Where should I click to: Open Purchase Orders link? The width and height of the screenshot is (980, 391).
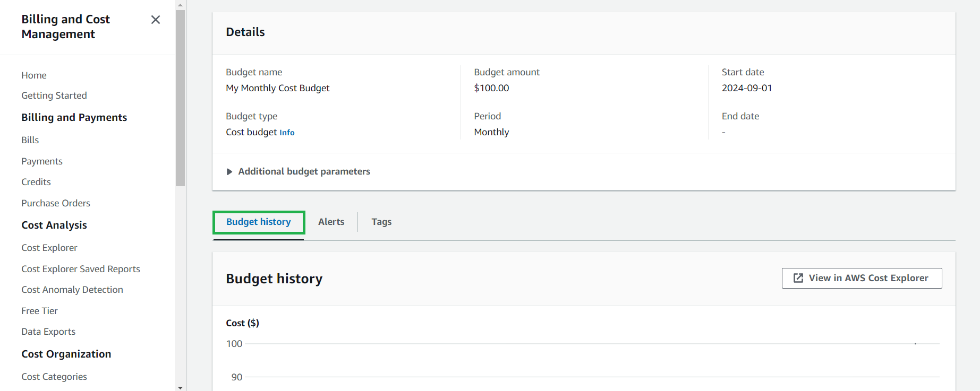[56, 203]
